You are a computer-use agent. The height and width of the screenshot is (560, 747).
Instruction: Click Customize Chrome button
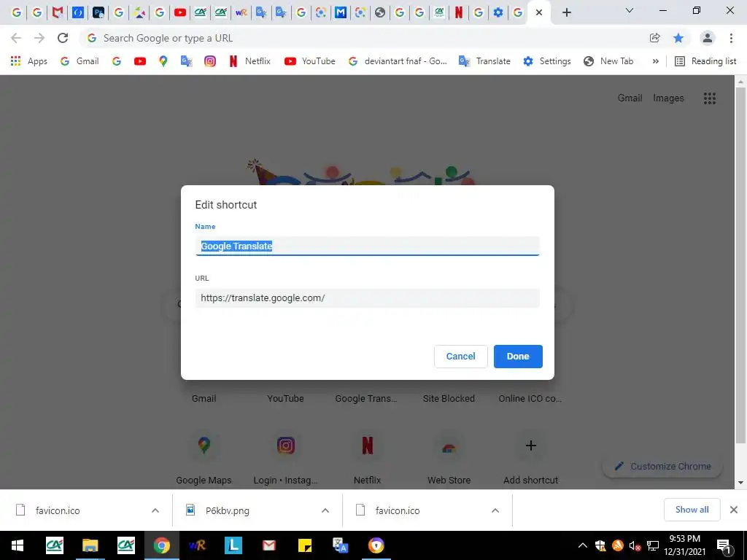coord(662,466)
